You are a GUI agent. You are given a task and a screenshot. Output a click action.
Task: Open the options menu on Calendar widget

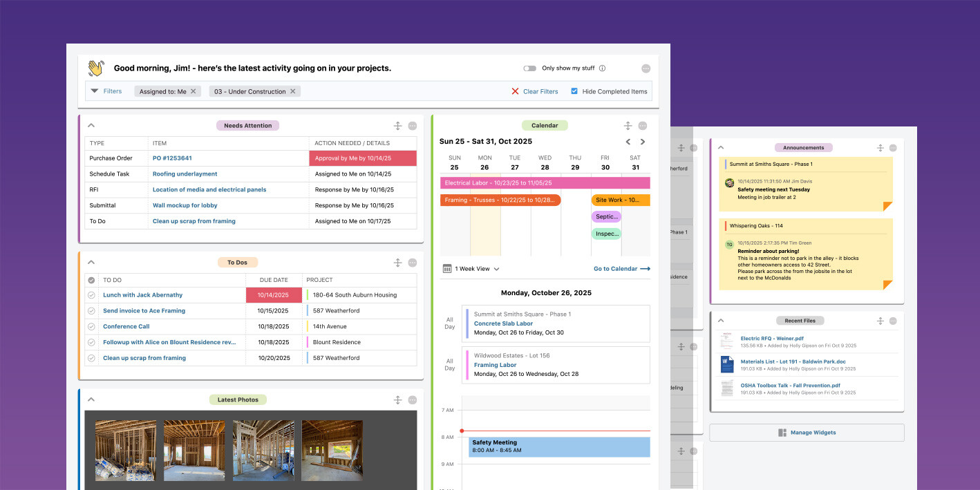pos(643,126)
